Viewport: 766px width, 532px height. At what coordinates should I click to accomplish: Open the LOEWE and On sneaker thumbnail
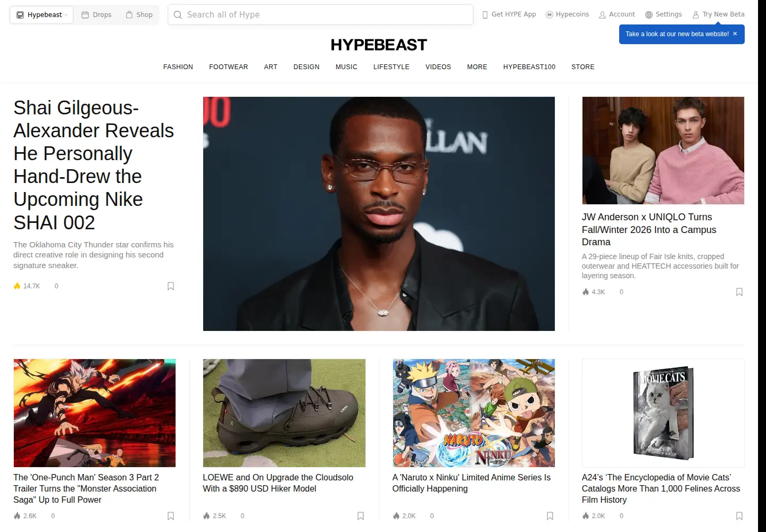click(x=284, y=413)
